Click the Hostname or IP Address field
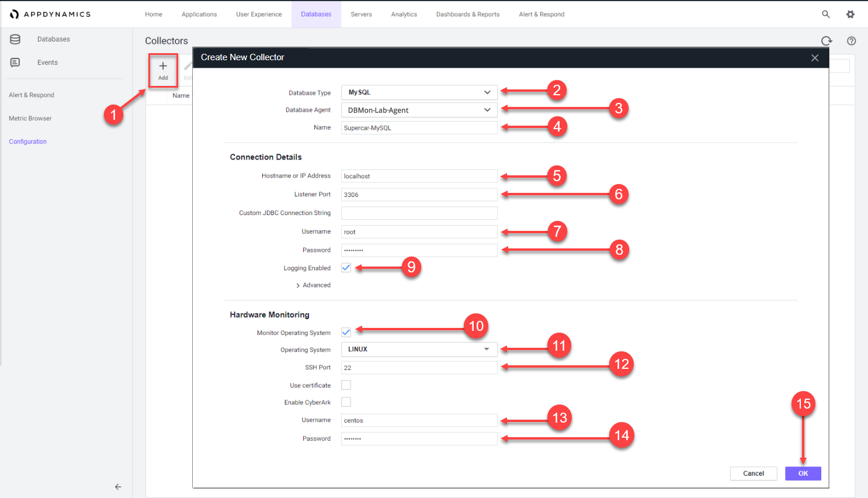This screenshot has width=868, height=498. [x=419, y=176]
